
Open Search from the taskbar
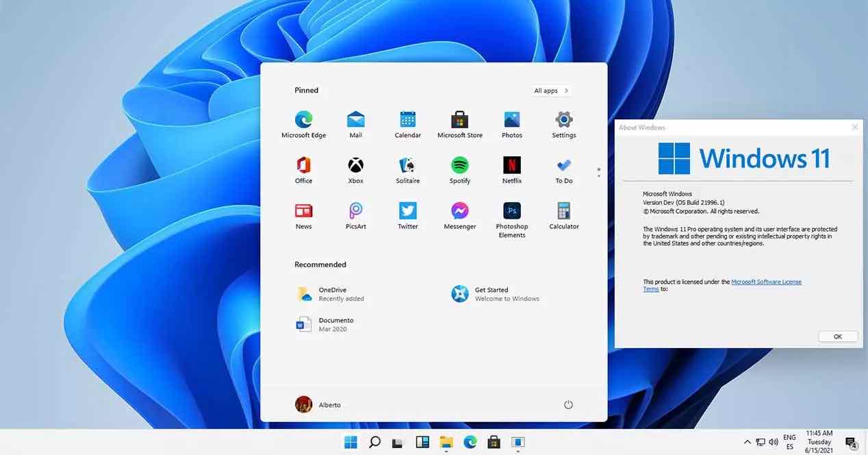tap(374, 442)
